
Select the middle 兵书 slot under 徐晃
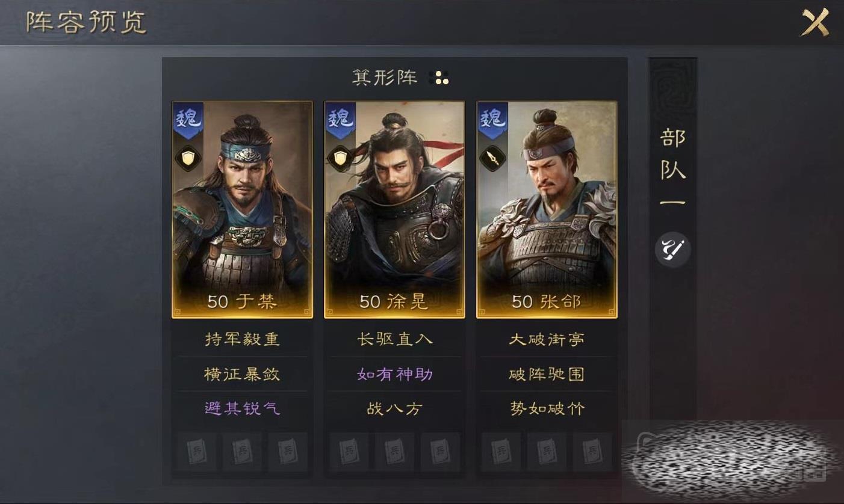coord(394,451)
